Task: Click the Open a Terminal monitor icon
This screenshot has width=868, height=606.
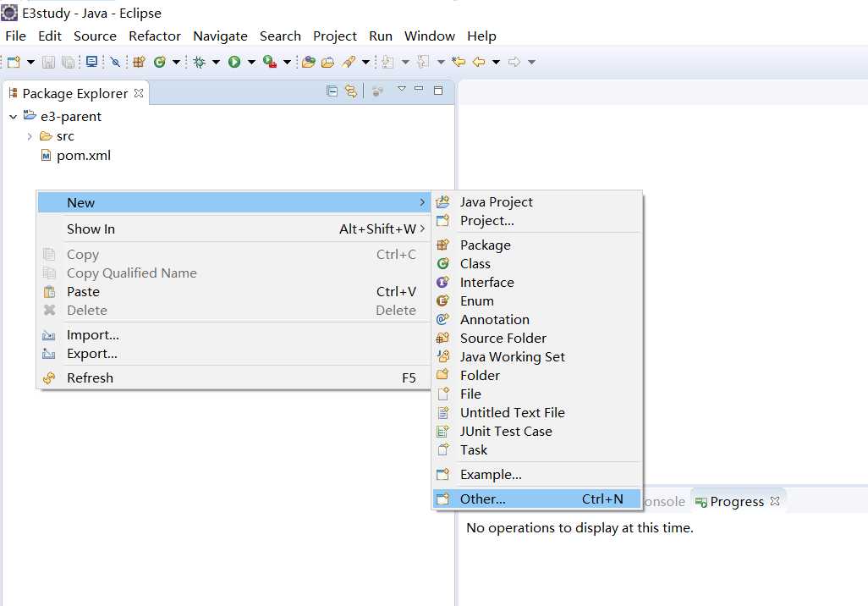Action: pos(92,62)
